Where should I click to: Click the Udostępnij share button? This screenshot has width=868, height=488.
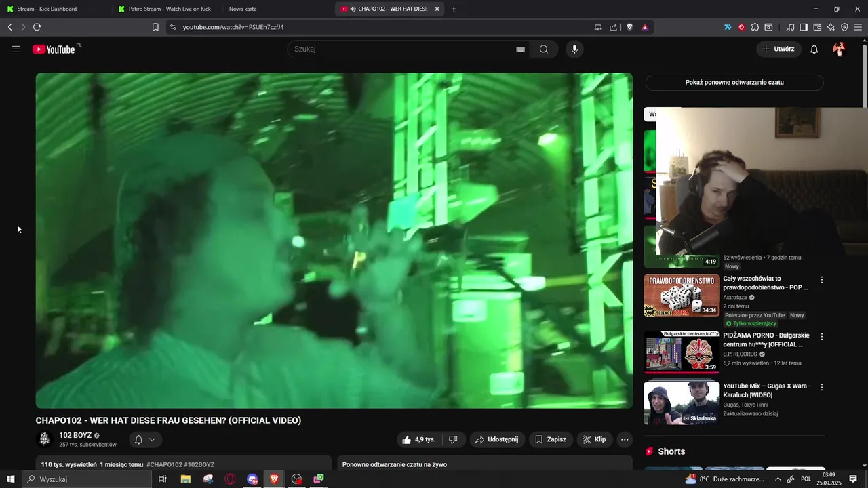[497, 440]
